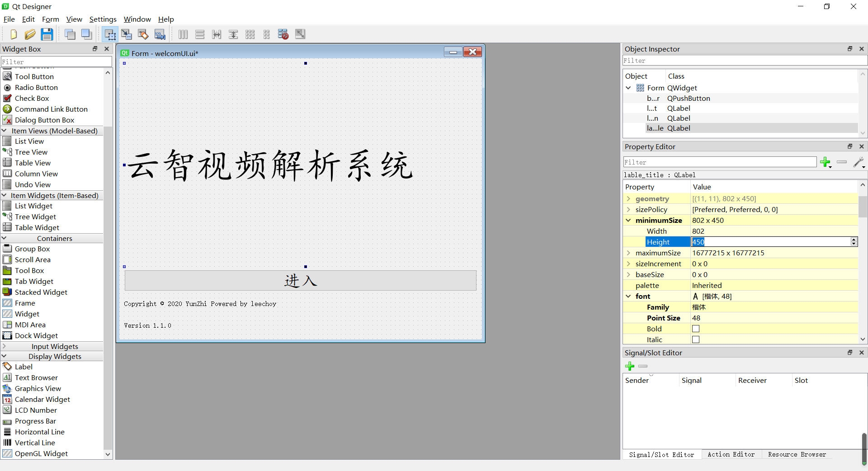Click the Break Layout toolbar icon
868x471 pixels.
tap(283, 34)
